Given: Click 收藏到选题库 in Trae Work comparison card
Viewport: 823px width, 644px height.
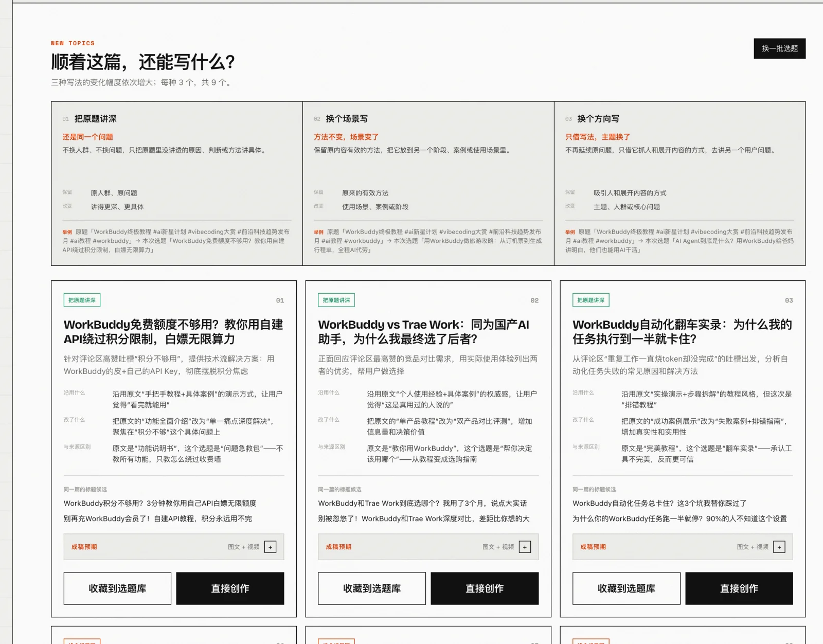Looking at the screenshot, I should click(x=372, y=588).
